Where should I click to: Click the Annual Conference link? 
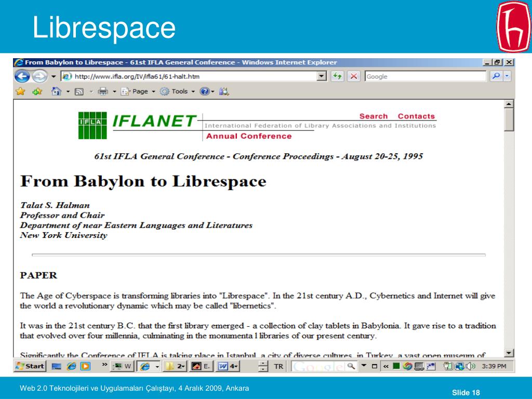(249, 136)
